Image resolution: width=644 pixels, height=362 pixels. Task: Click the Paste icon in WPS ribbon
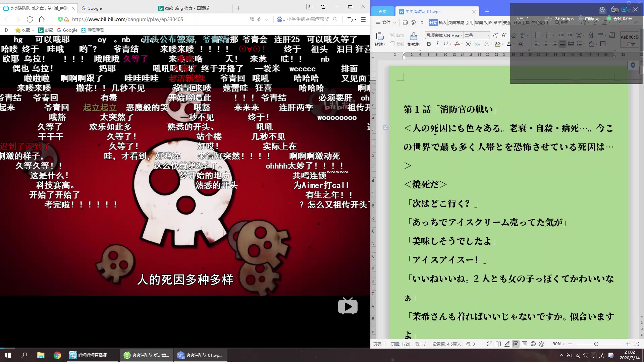(x=380, y=37)
